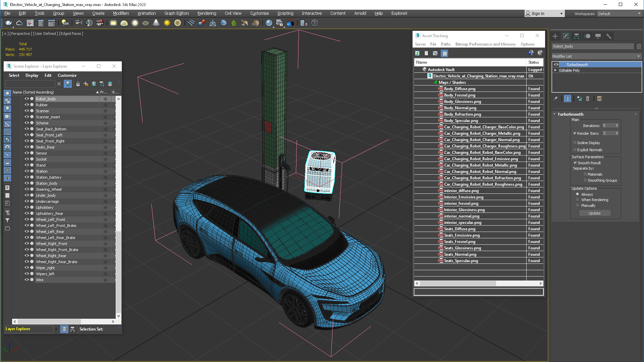Hide the Steering_Wheel object via eye icon
Screen dimensions: 644x362
[x=27, y=189]
